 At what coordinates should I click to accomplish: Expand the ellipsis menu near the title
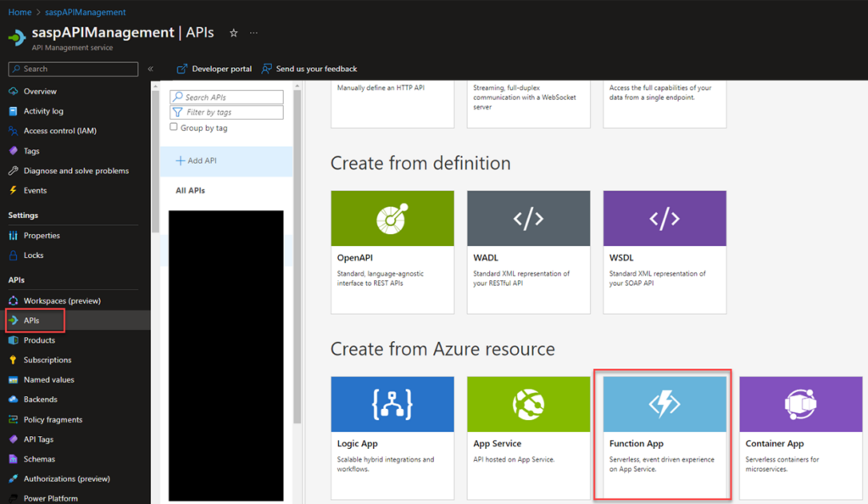coord(253,32)
